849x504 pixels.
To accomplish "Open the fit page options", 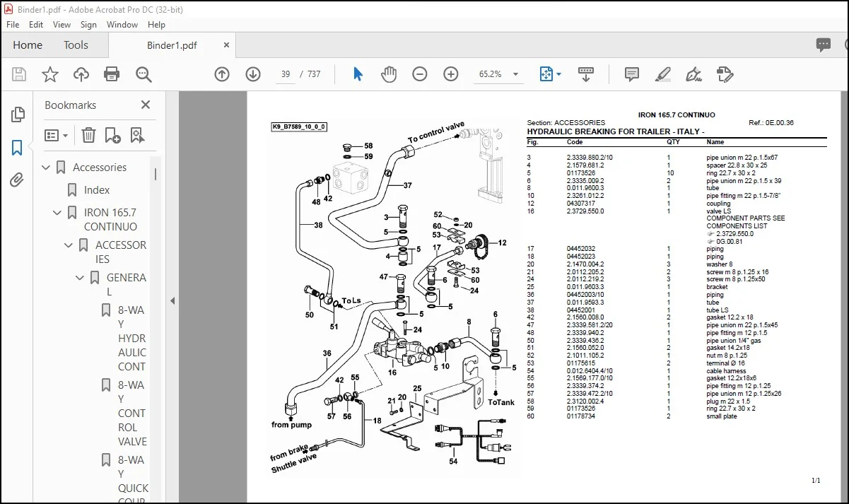I will pos(550,74).
